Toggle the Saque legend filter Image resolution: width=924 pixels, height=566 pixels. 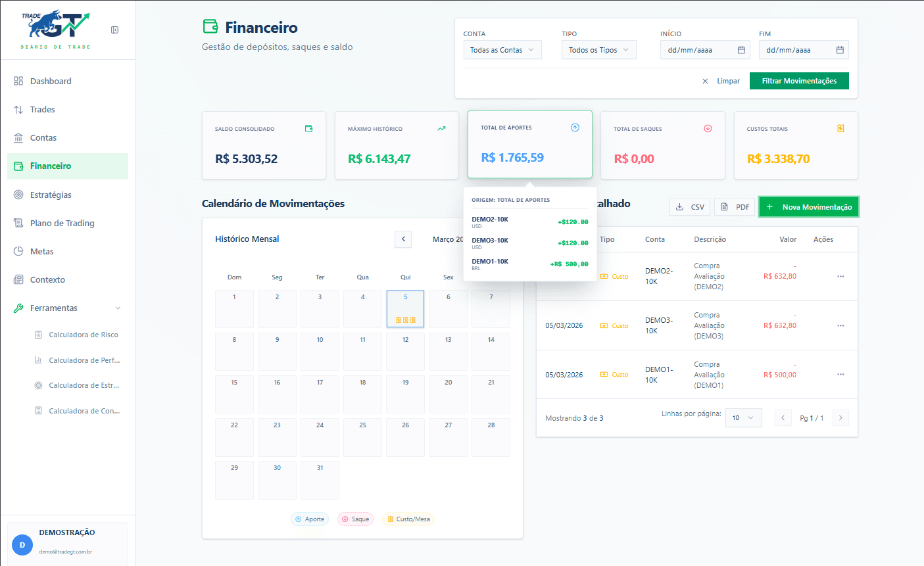[x=355, y=519]
